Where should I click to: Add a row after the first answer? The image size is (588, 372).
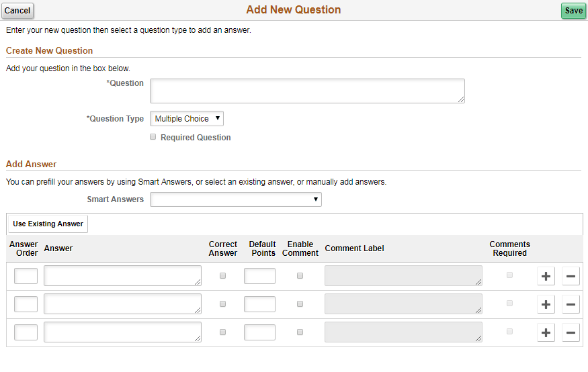(x=546, y=276)
